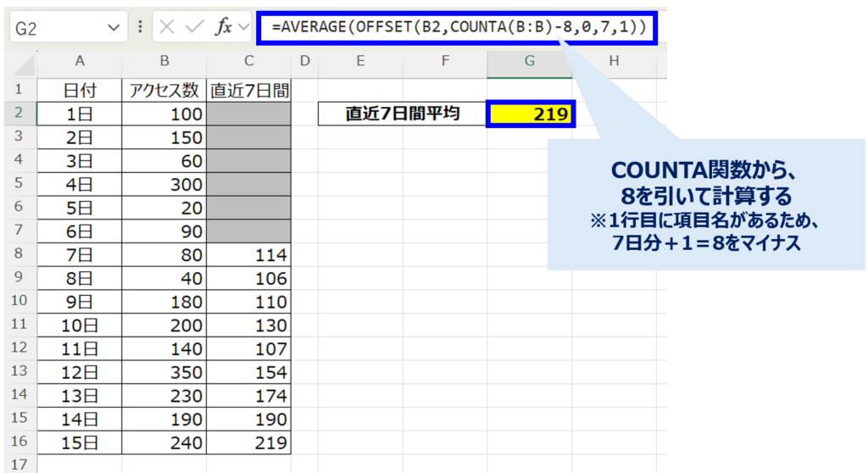Select column C header
The image size is (868, 473).
pyautogui.click(x=249, y=61)
